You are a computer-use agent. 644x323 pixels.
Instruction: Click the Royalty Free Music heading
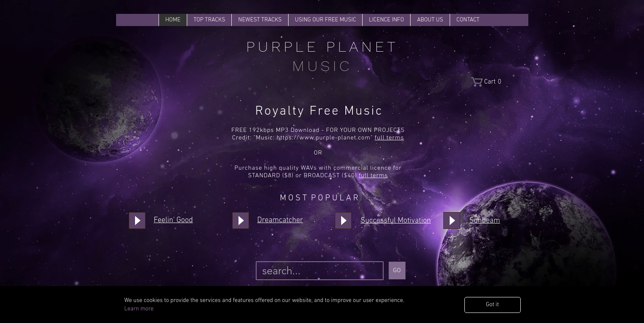(319, 111)
